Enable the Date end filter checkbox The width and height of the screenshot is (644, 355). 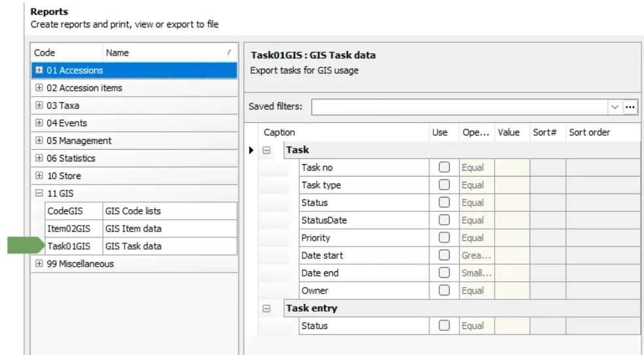point(444,273)
